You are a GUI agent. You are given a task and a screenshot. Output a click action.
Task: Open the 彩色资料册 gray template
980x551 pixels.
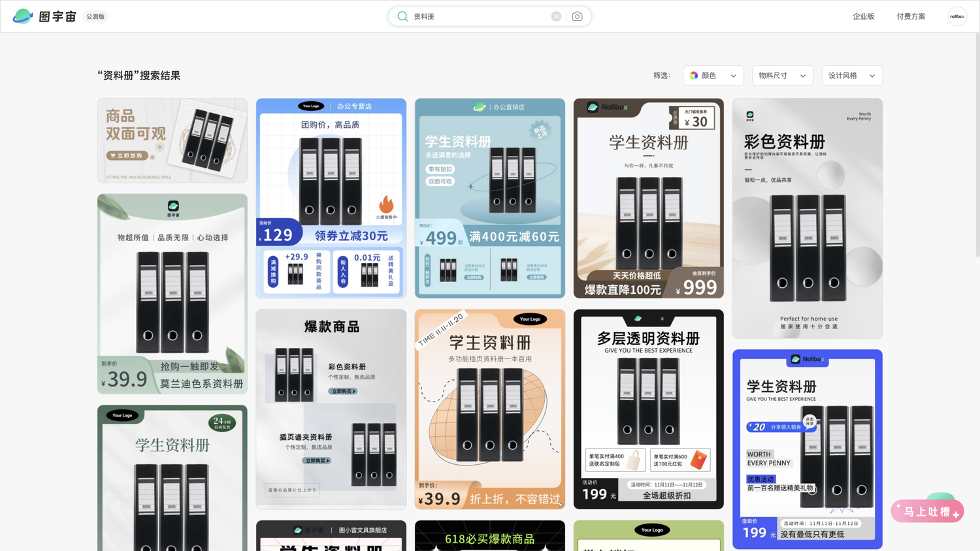[808, 219]
